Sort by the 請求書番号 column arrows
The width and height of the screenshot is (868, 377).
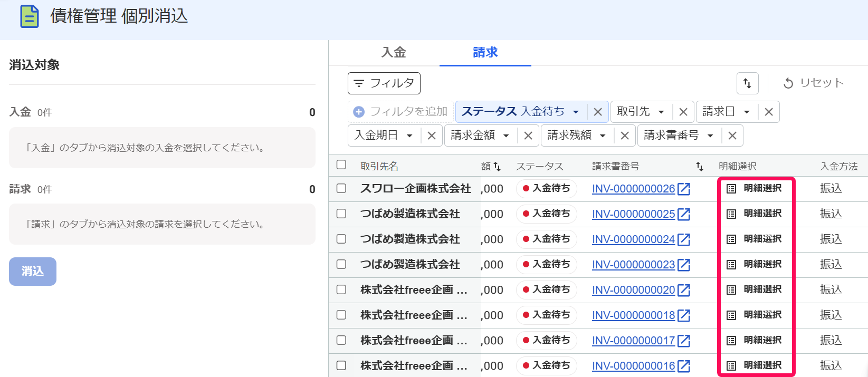point(700,167)
